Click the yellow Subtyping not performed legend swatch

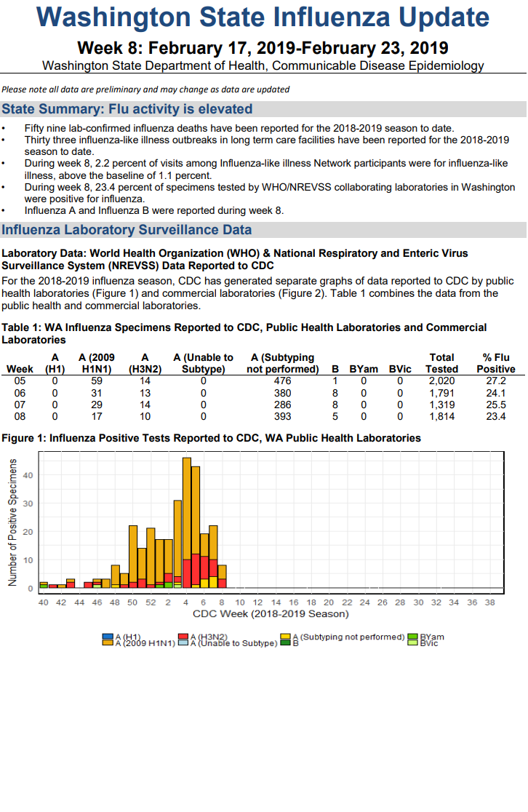[x=285, y=637]
